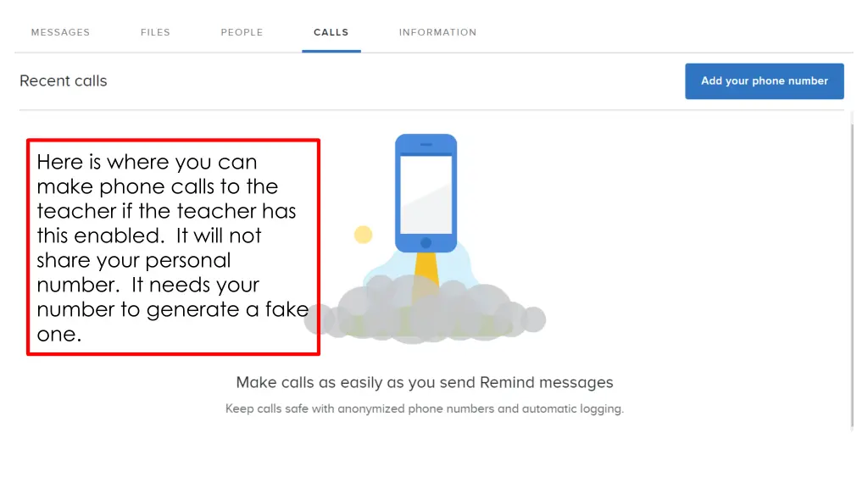Open the Files tab
This screenshot has height=488, width=868.
(x=155, y=32)
